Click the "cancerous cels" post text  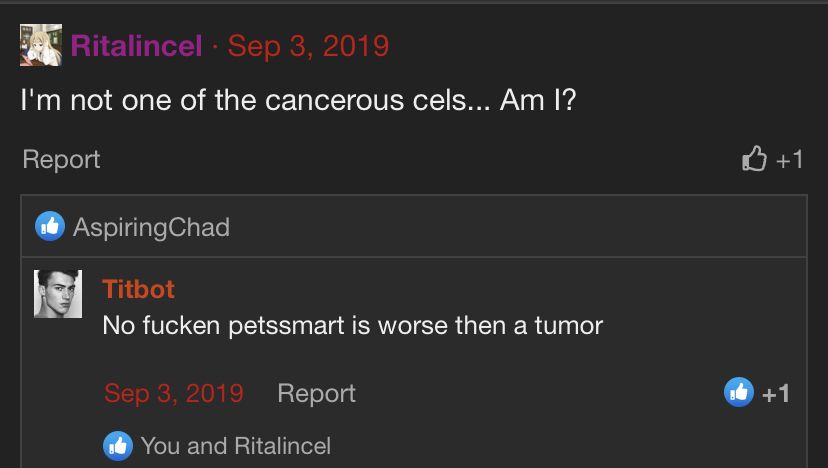tap(298, 102)
